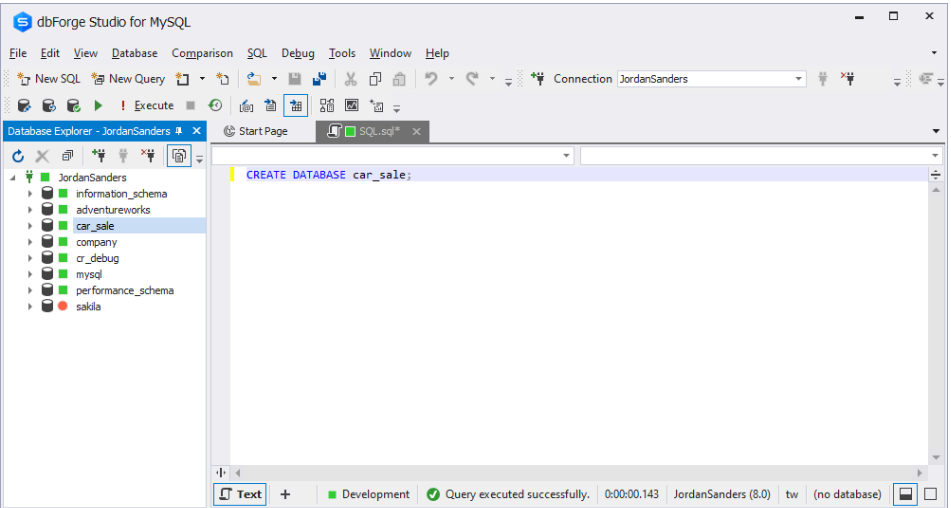Select the company database in tree

(96, 242)
